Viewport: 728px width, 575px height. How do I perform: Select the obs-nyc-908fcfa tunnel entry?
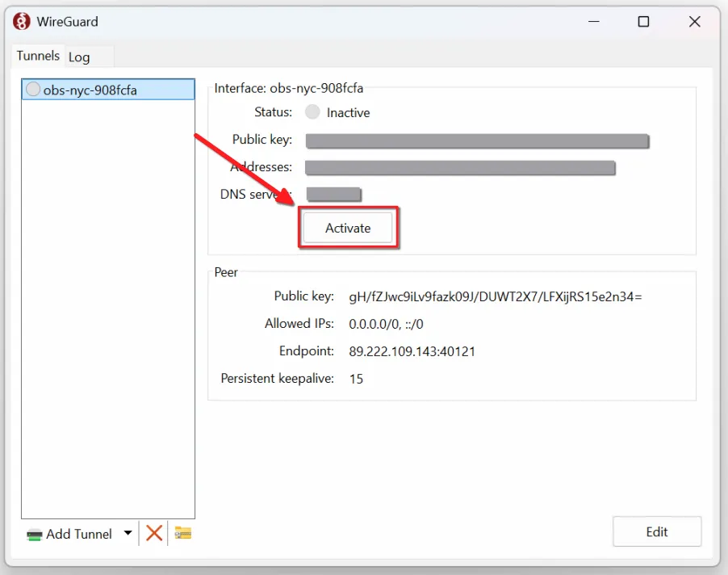(90, 90)
